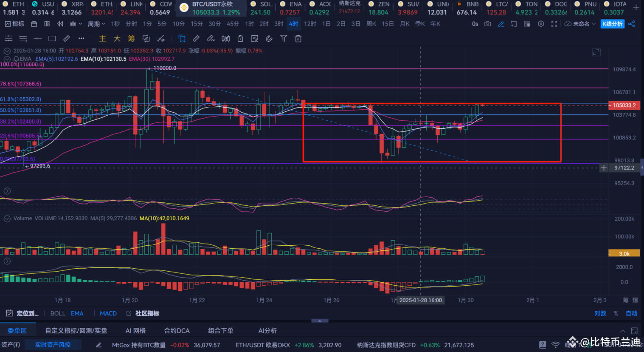The width and height of the screenshot is (644, 352).
Task: Open the 指标 indicators menu
Action: coord(14,24)
